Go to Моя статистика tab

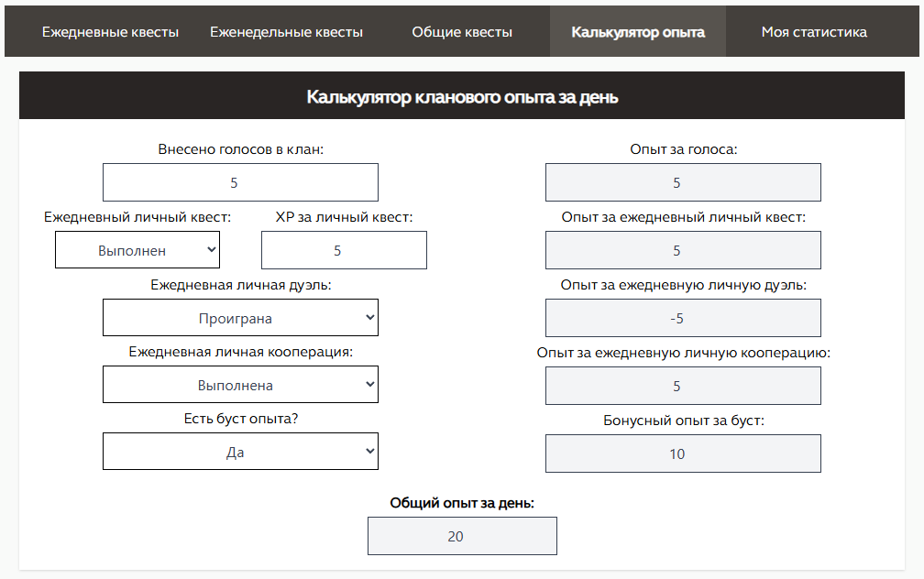[x=814, y=32]
